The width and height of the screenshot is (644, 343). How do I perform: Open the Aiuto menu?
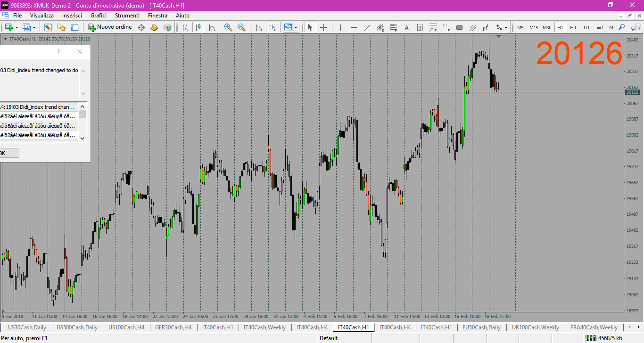(182, 16)
